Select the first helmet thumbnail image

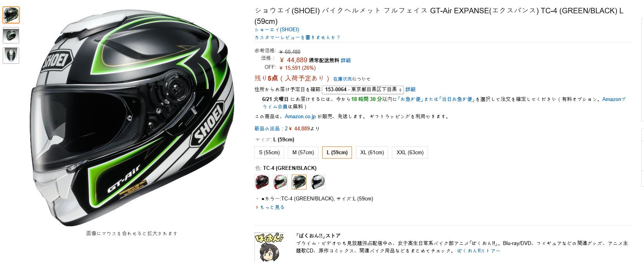pos(11,15)
